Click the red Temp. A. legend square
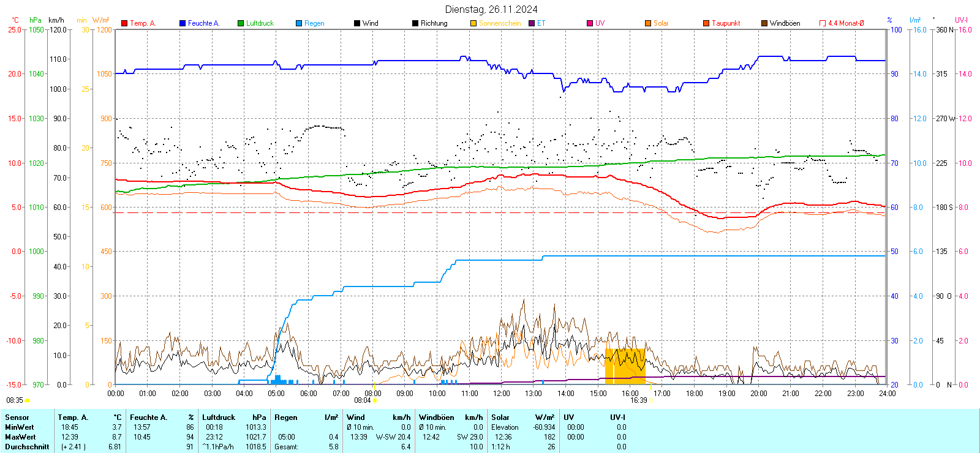Screen dimensions: 980x453 click(x=124, y=23)
